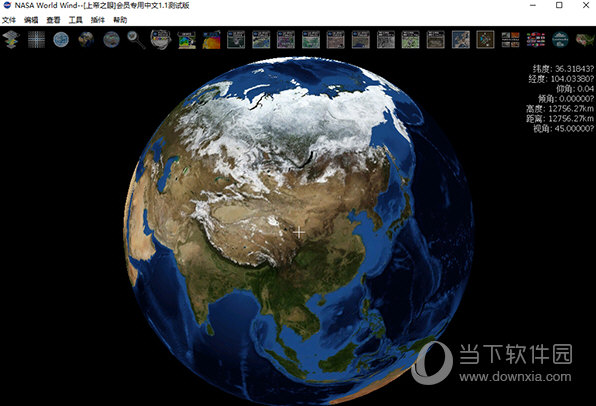Select the red-orange heat map icon
The image size is (596, 406).
pyautogui.click(x=211, y=40)
